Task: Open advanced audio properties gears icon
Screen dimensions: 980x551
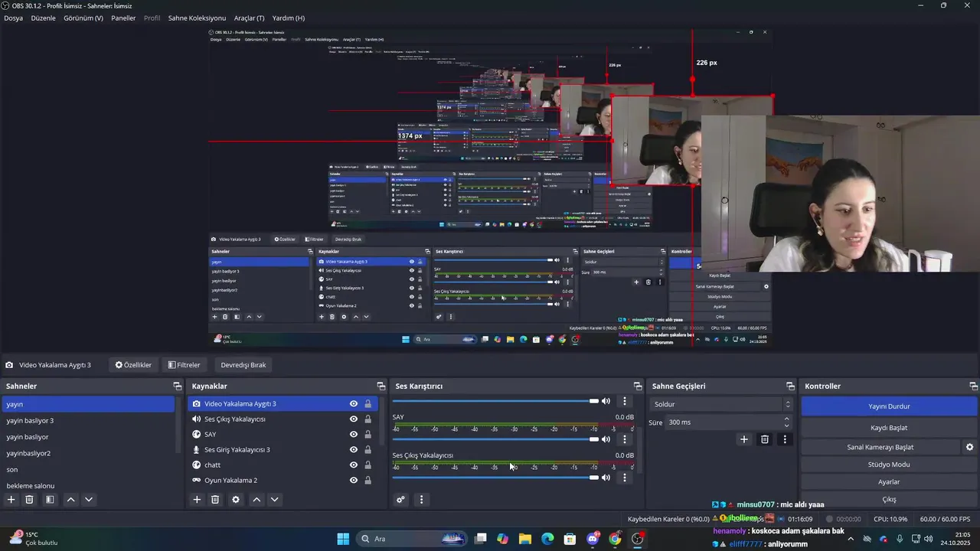Action: tap(400, 500)
